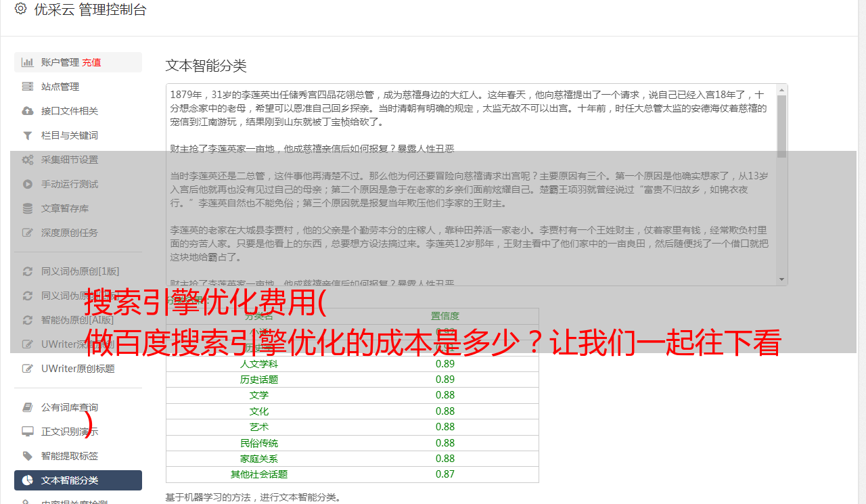Click the text area scrollbar up arrow
The image size is (866, 504).
(x=782, y=89)
